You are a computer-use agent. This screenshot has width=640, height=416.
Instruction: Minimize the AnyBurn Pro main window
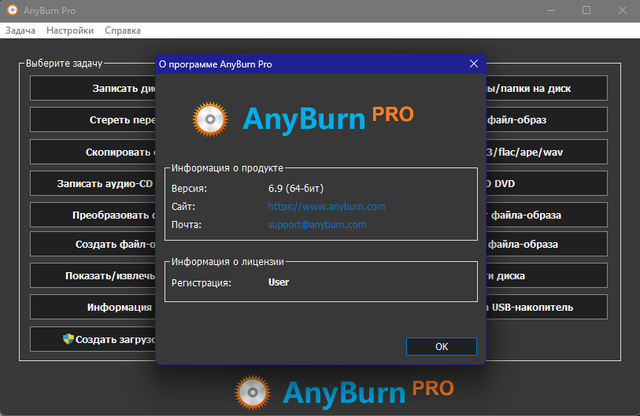[x=551, y=10]
